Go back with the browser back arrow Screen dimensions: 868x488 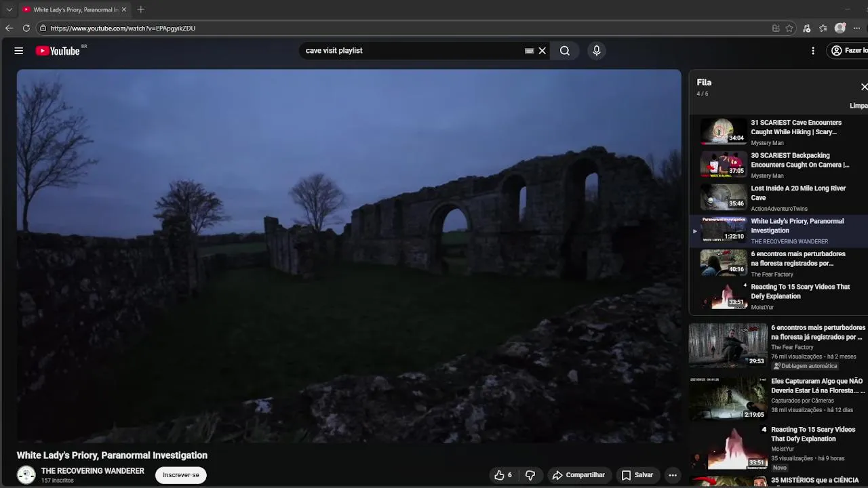pos(9,28)
